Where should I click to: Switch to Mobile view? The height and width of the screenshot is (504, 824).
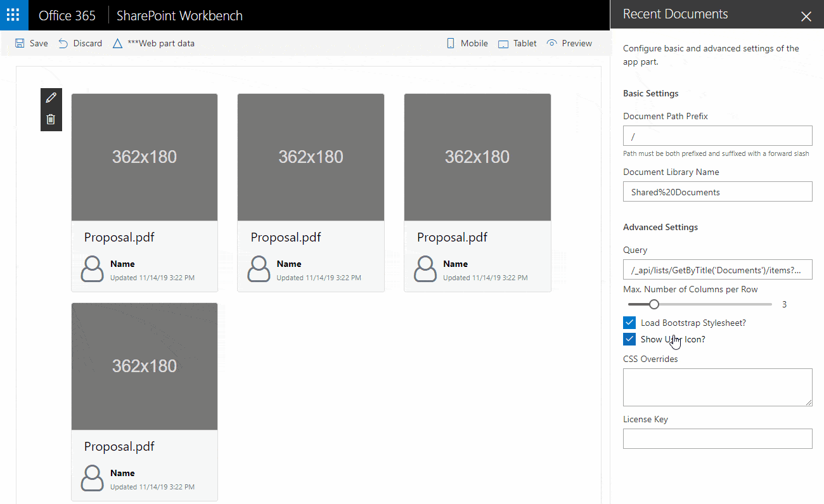point(467,44)
